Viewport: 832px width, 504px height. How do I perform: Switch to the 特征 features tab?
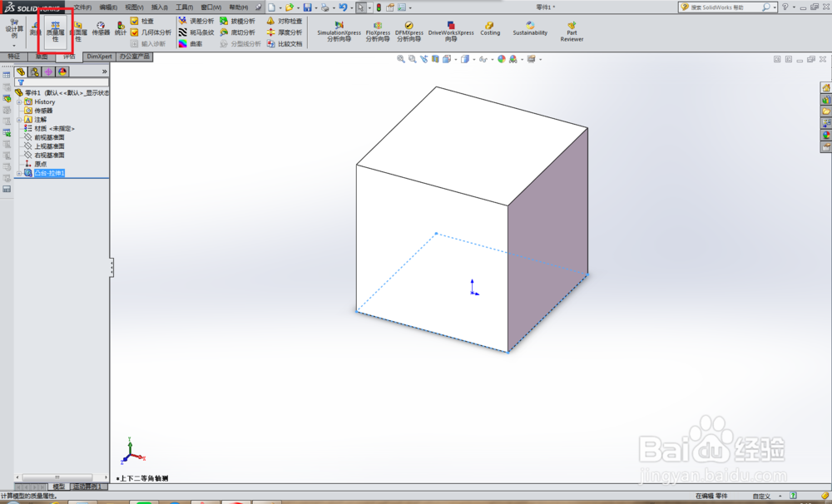click(14, 57)
